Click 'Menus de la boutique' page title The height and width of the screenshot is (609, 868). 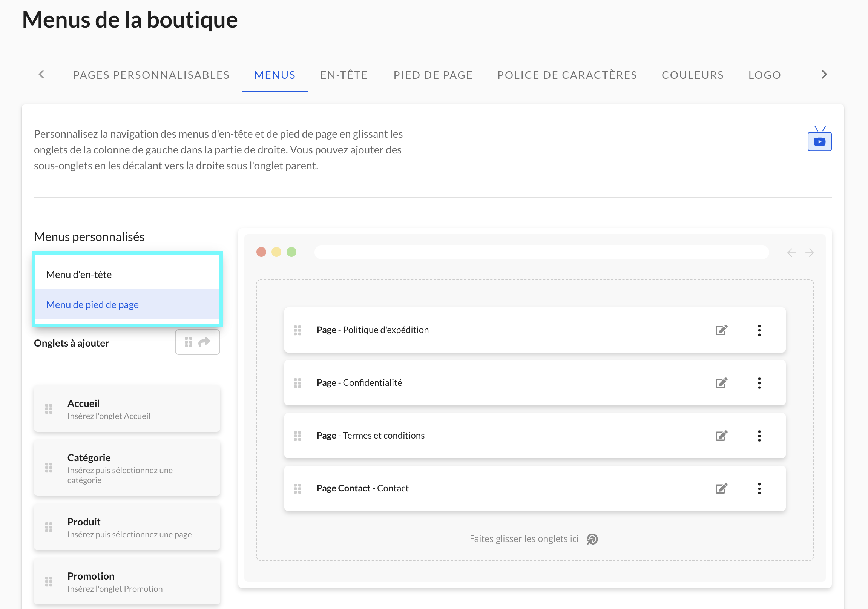(x=130, y=20)
